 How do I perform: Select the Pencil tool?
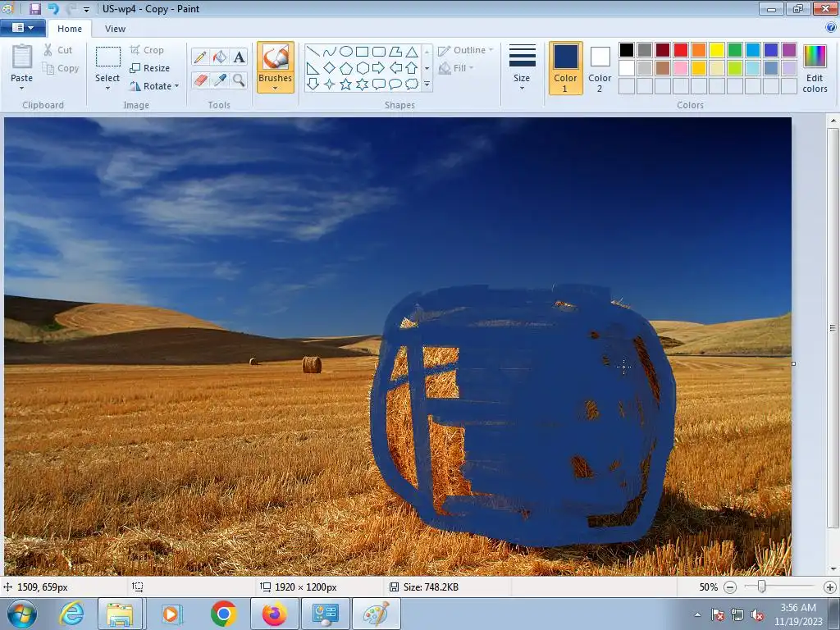point(200,57)
